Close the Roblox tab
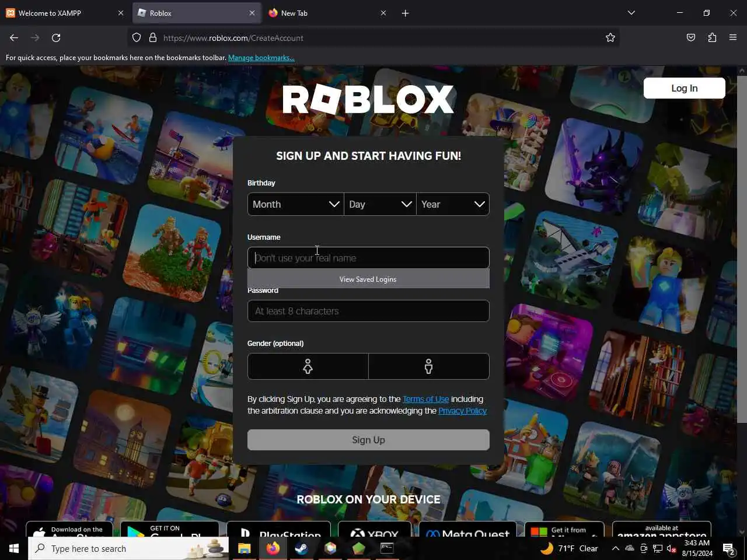Viewport: 747px width, 560px height. (x=252, y=13)
